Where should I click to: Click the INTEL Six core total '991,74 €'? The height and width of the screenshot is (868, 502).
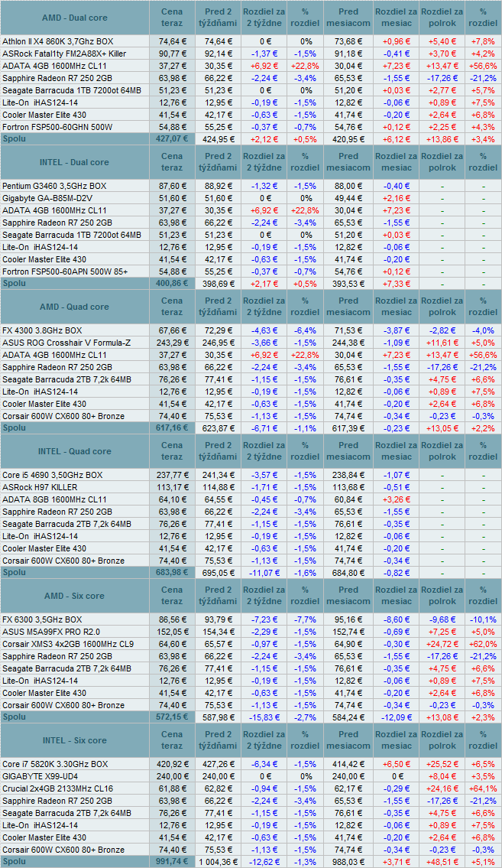click(172, 861)
